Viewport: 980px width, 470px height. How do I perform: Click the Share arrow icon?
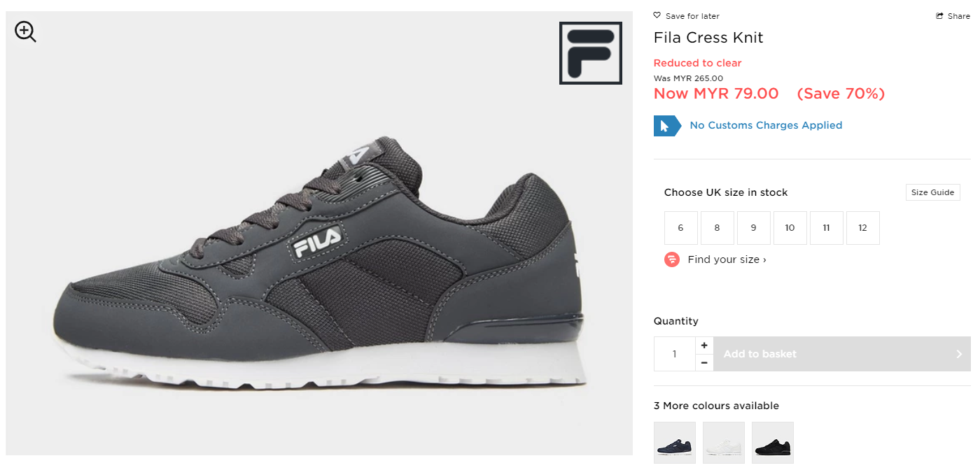coord(939,16)
